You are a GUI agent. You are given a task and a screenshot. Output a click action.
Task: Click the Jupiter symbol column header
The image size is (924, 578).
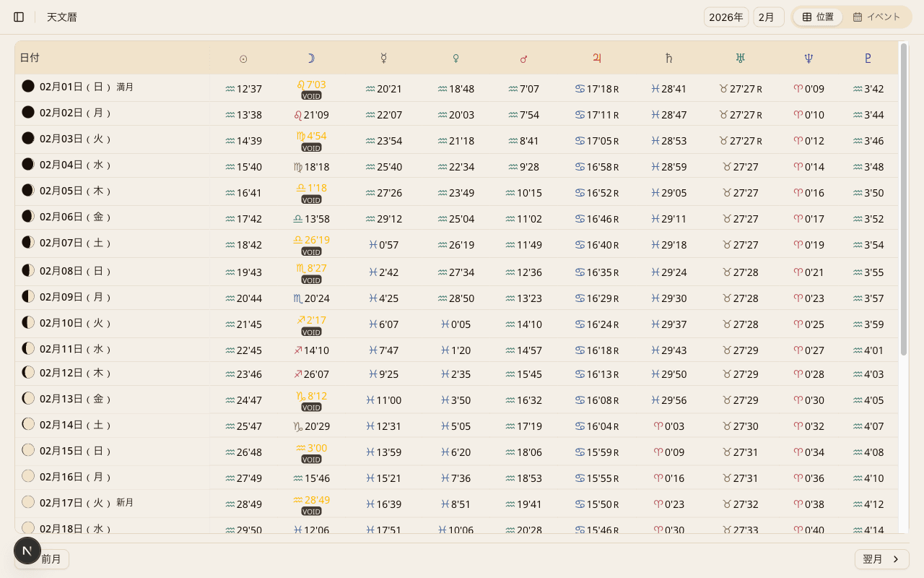tap(597, 59)
